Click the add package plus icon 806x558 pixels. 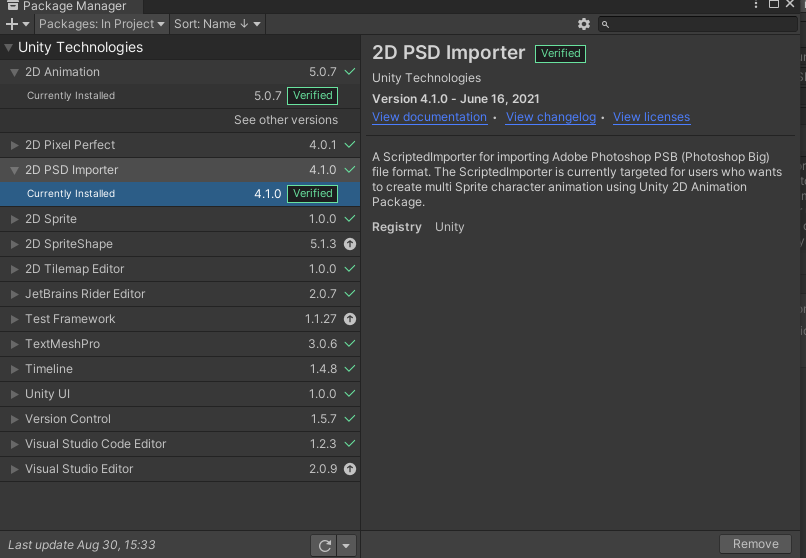pos(12,24)
